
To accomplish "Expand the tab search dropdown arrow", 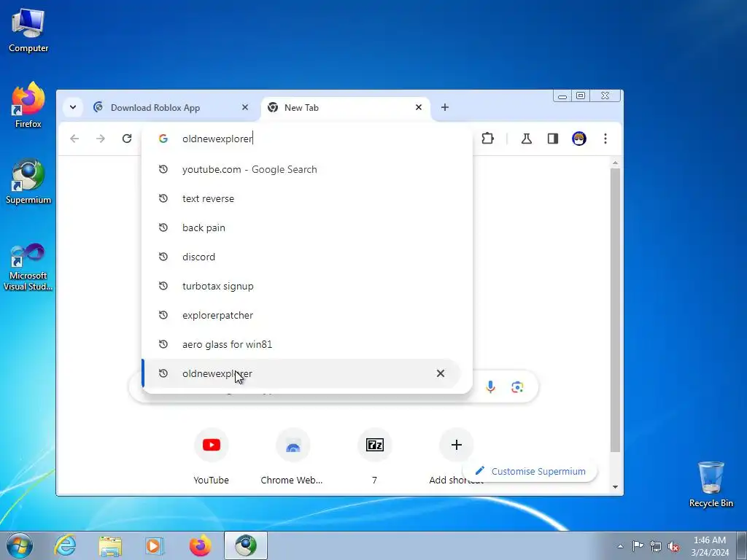I will pyautogui.click(x=73, y=108).
